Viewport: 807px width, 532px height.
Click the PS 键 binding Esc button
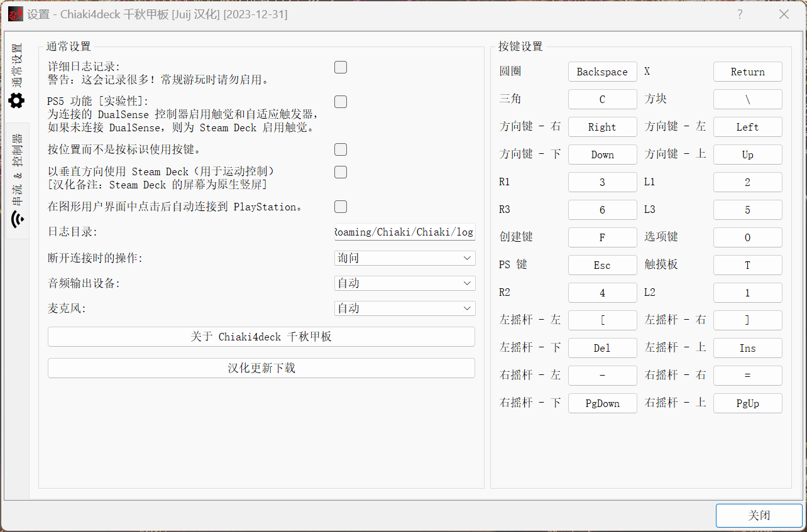pyautogui.click(x=602, y=265)
